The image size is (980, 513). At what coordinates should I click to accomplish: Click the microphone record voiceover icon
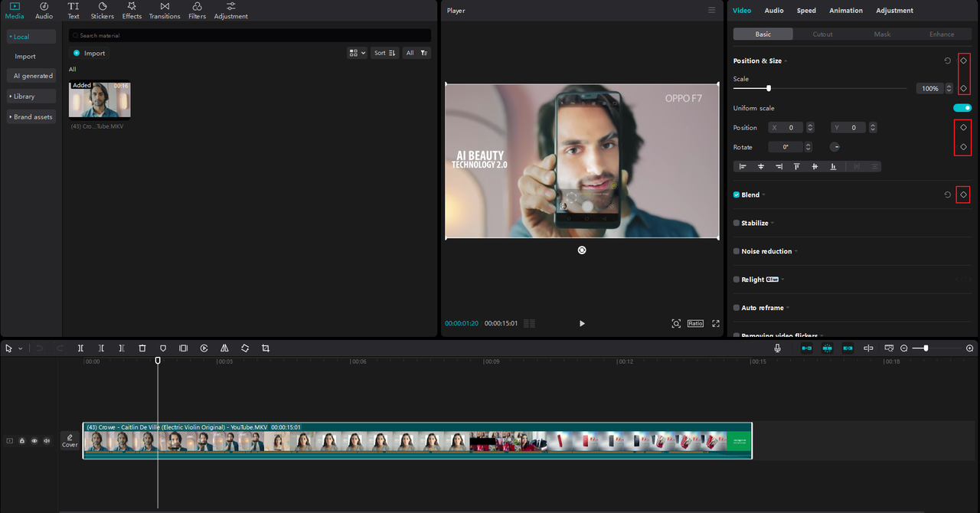pyautogui.click(x=777, y=348)
